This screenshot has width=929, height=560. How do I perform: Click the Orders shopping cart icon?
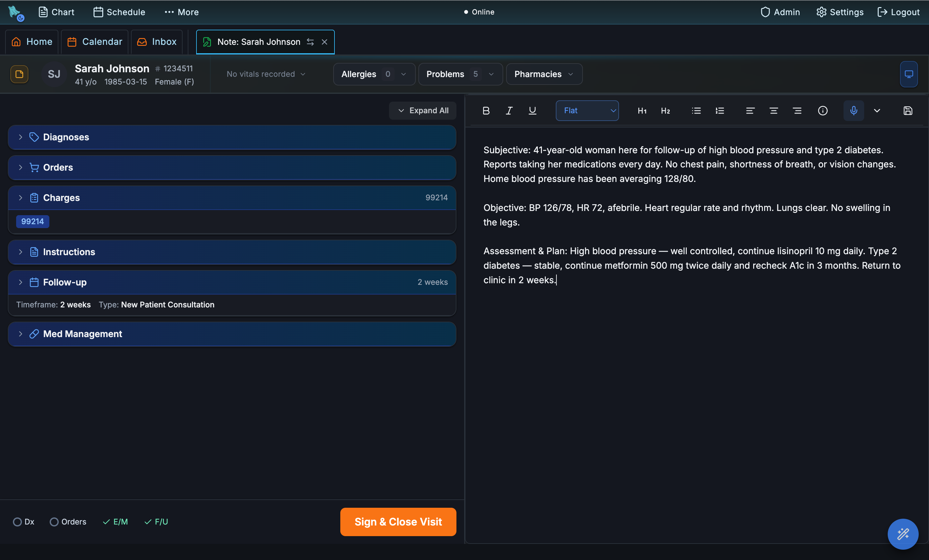tap(34, 167)
